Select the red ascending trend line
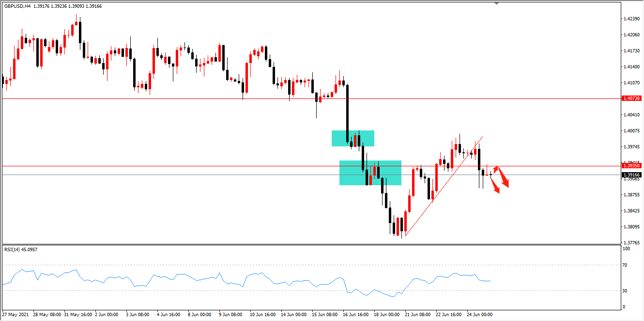The height and width of the screenshot is (321, 644). [444, 186]
